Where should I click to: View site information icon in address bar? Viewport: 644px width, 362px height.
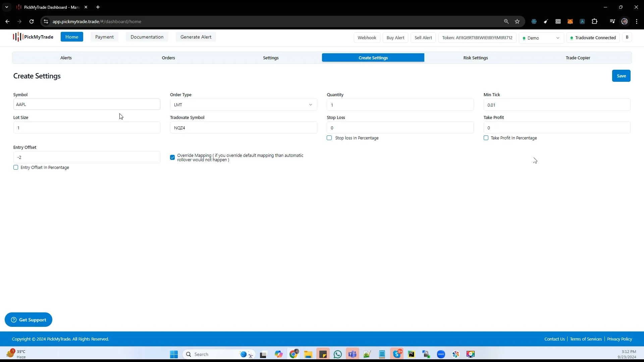pyautogui.click(x=46, y=21)
